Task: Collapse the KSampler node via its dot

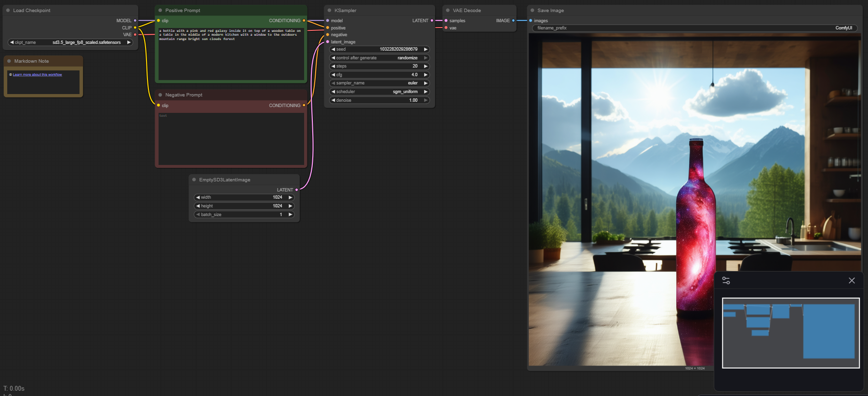Action: pos(330,10)
